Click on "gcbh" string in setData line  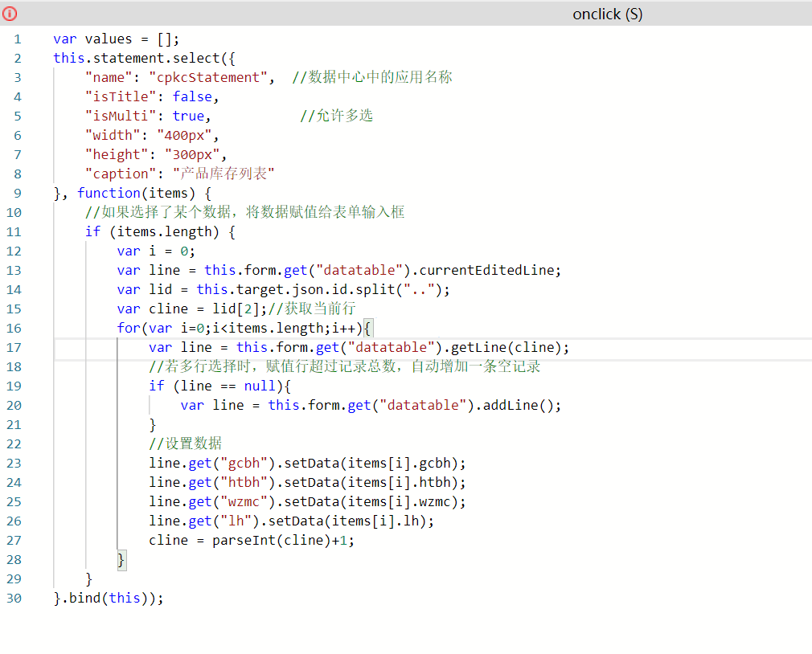click(244, 464)
